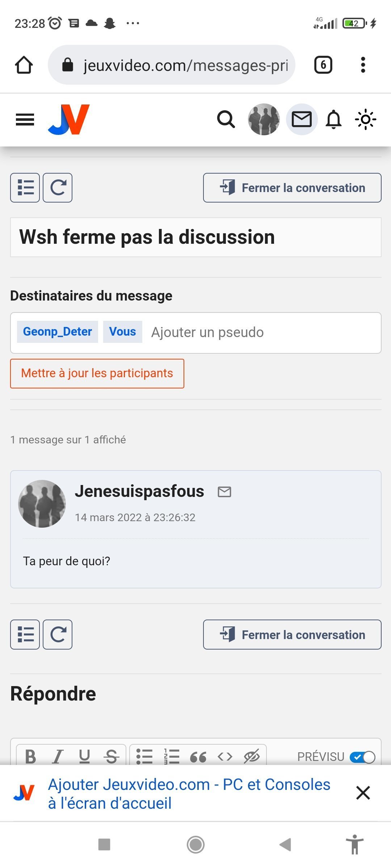The height and width of the screenshot is (868, 391).
Task: Open the hamburger navigation menu
Action: pos(25,119)
